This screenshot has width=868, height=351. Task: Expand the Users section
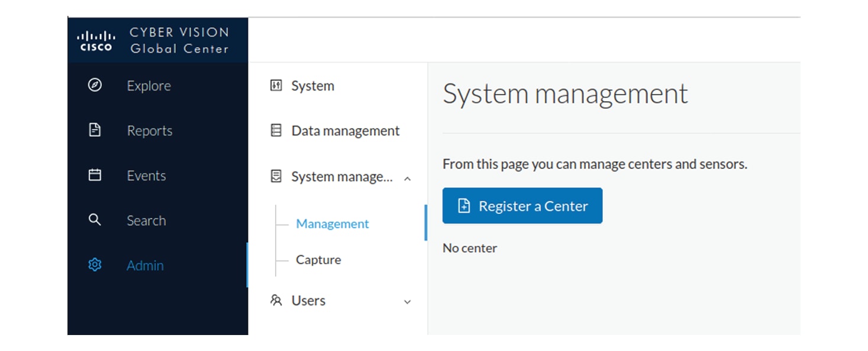click(x=406, y=301)
